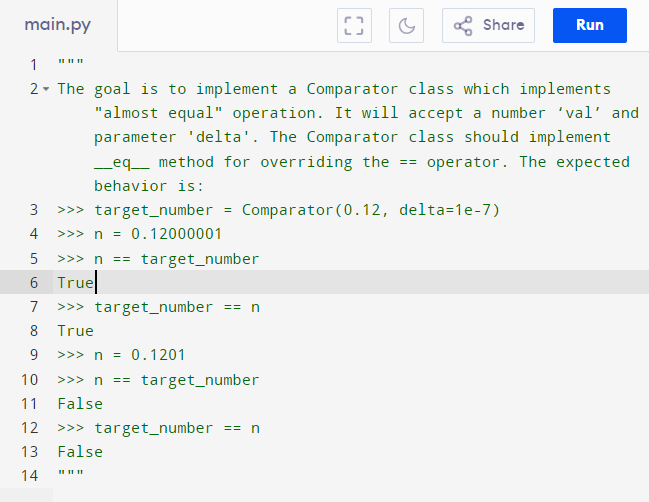Toggle dark mode moon icon

[x=406, y=25]
